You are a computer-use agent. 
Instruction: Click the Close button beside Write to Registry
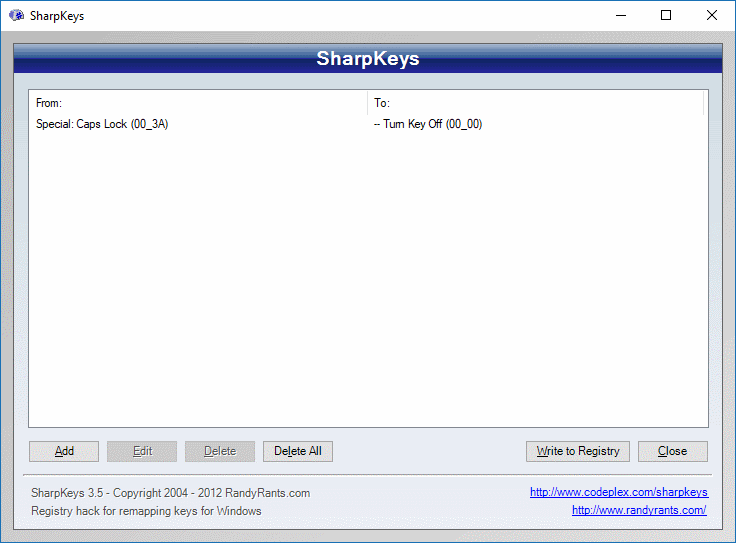(x=673, y=451)
